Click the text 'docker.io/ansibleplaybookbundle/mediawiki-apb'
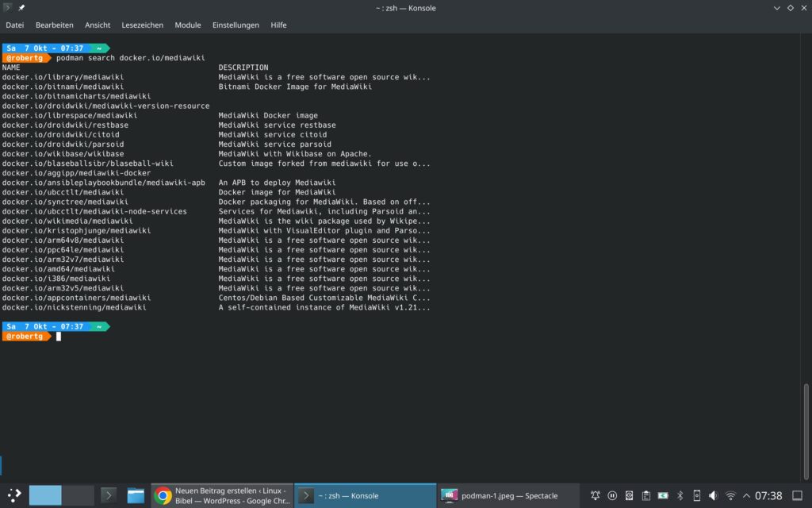 coord(104,183)
